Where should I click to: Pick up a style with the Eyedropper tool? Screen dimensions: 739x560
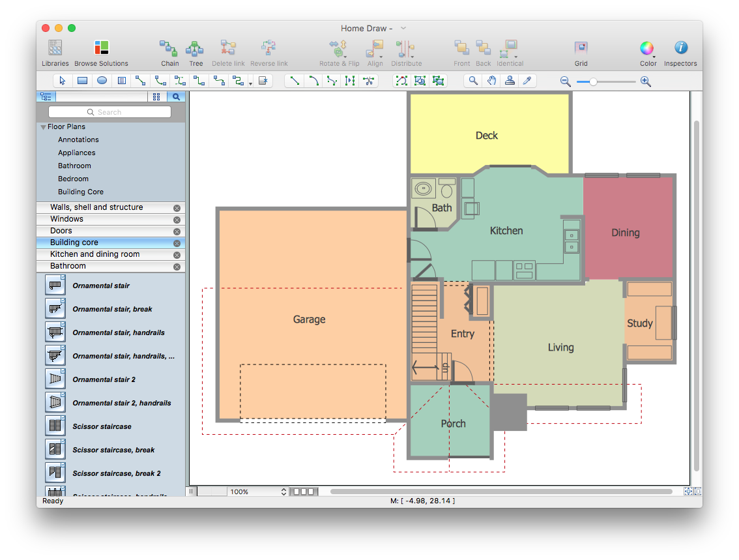pyautogui.click(x=528, y=80)
